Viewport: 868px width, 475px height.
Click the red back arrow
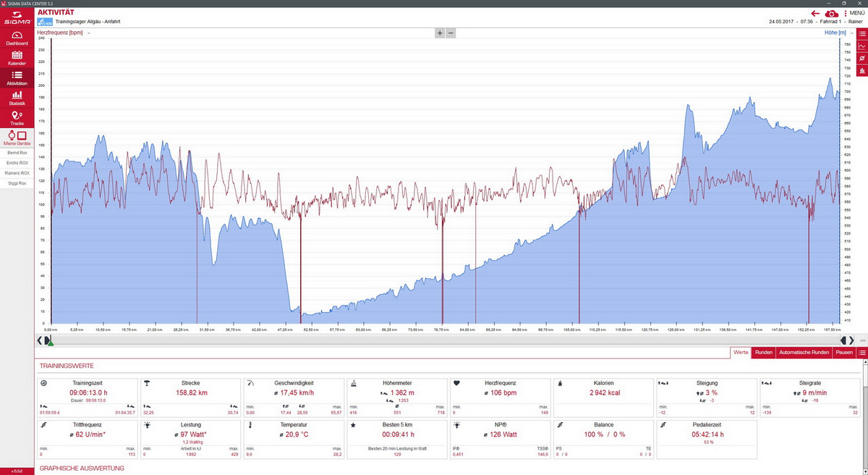(x=815, y=13)
